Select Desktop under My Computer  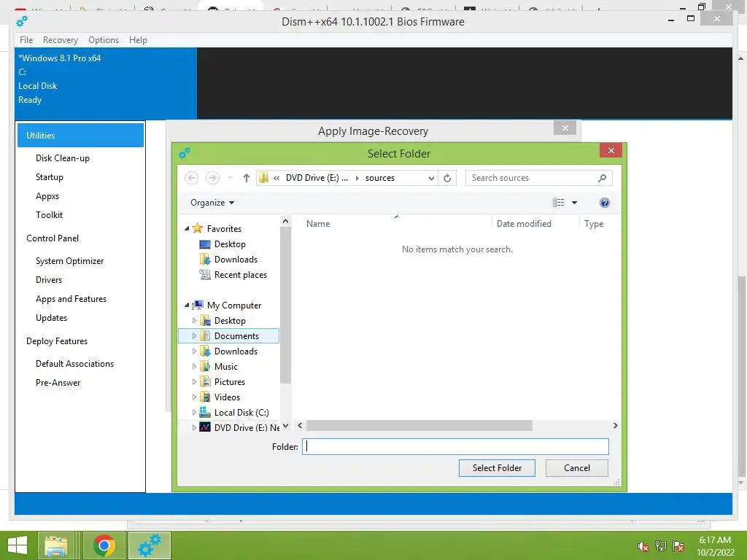(230, 321)
